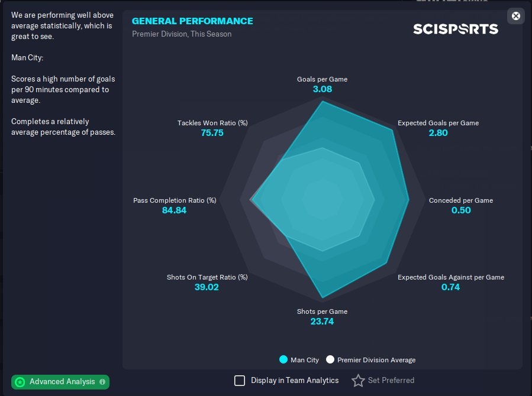This screenshot has width=532, height=396.
Task: Click the Set Preferred label
Action: [x=391, y=381]
